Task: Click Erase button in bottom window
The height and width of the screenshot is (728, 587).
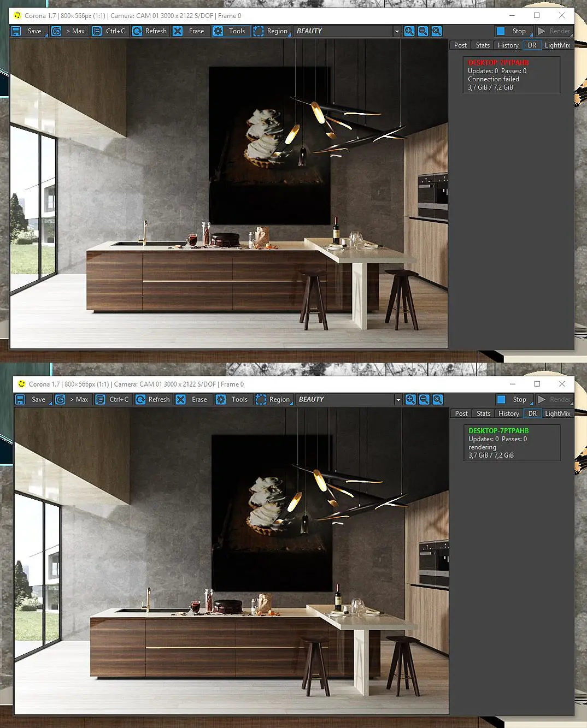Action: click(x=192, y=399)
